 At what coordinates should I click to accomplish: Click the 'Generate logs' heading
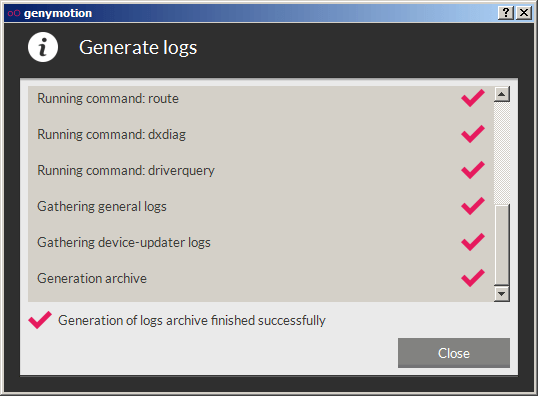tap(138, 48)
